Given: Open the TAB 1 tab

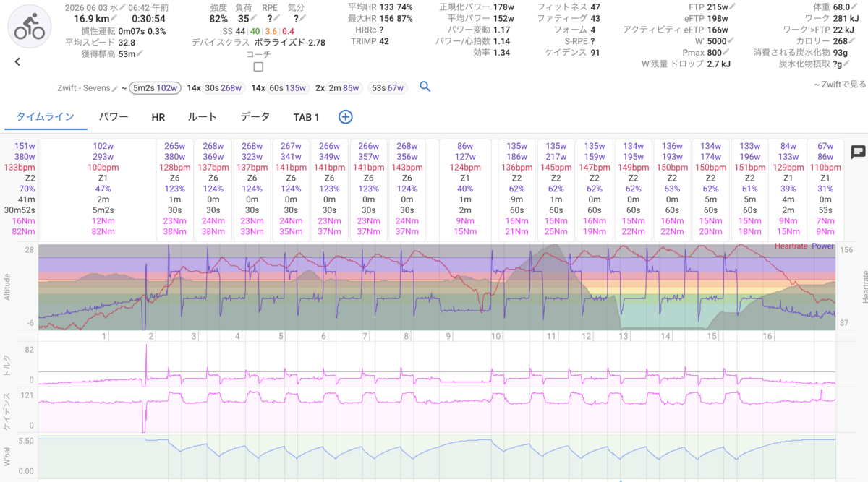Looking at the screenshot, I should coord(306,117).
